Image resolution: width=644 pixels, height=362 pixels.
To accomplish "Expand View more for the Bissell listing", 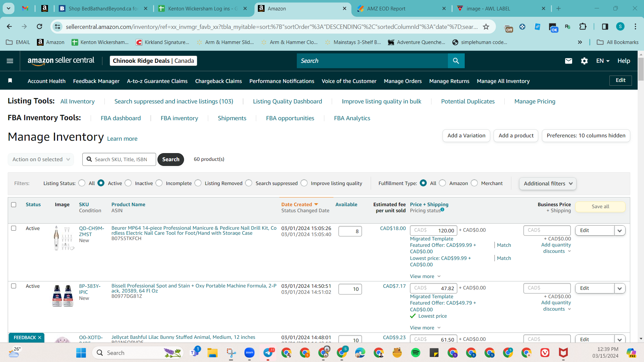I will click(x=425, y=328).
